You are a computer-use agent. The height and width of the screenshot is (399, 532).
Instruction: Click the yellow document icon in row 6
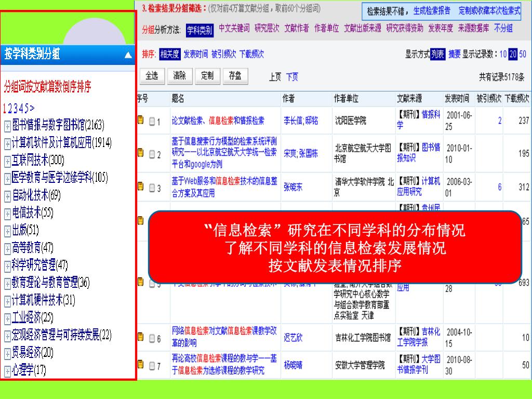(x=140, y=337)
